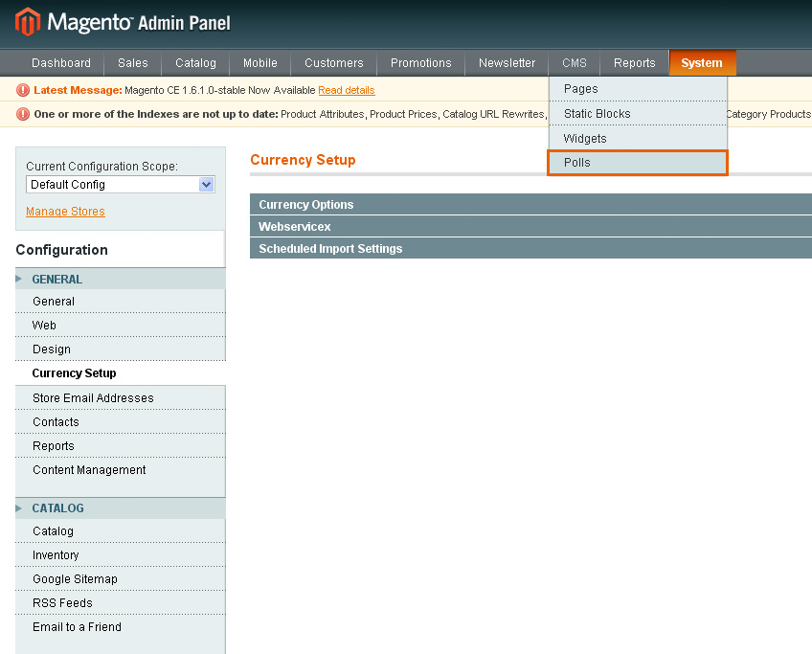The width and height of the screenshot is (812, 654).
Task: Select Widgets in CMS dropdown
Action: click(x=638, y=138)
